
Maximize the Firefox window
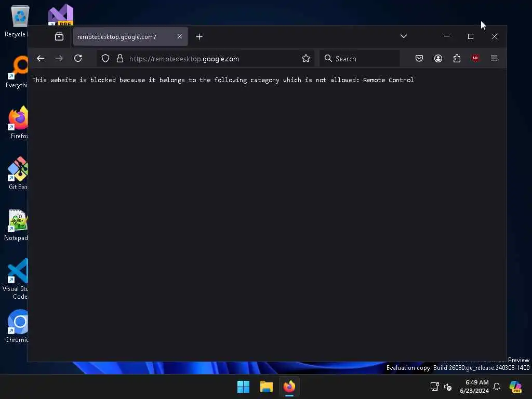coord(471,36)
